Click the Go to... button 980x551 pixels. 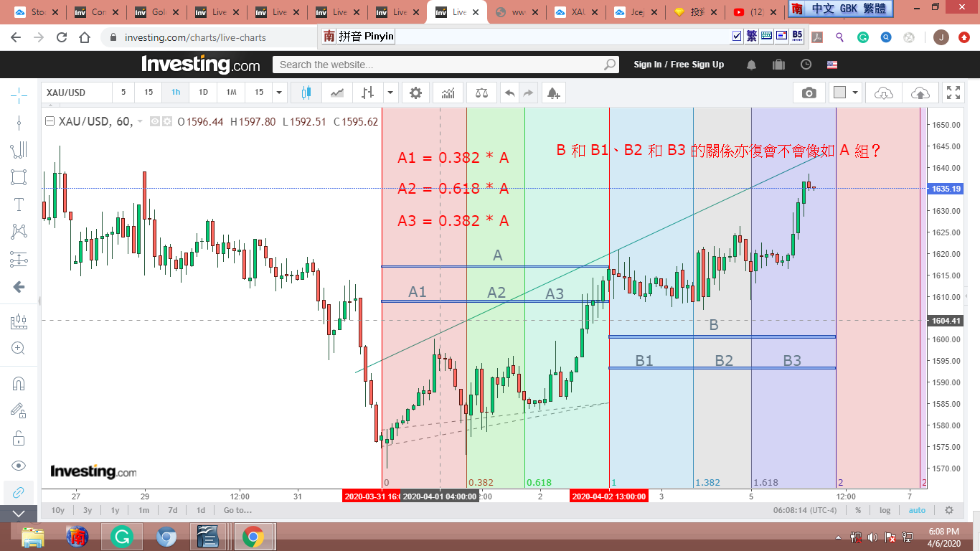coord(237,510)
